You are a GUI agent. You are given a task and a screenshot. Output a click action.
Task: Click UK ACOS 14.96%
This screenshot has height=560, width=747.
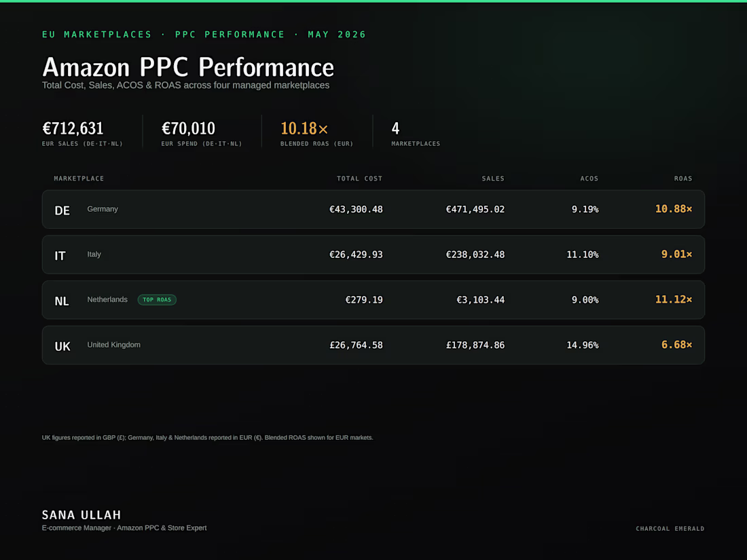(x=583, y=346)
